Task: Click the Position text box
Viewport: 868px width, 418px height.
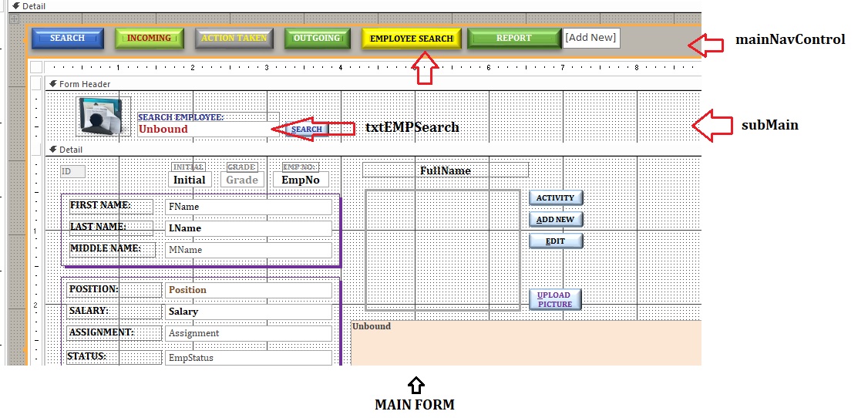Action: (248, 290)
